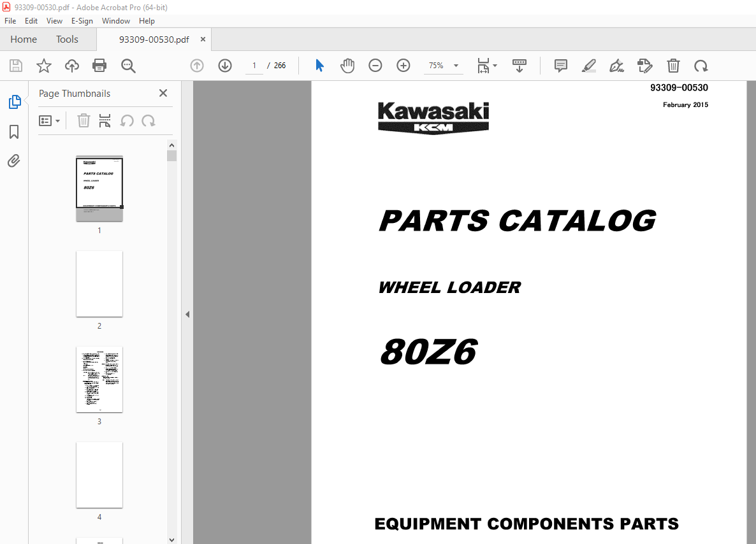756x544 pixels.
Task: Zoom out with minus icon
Action: [x=375, y=66]
